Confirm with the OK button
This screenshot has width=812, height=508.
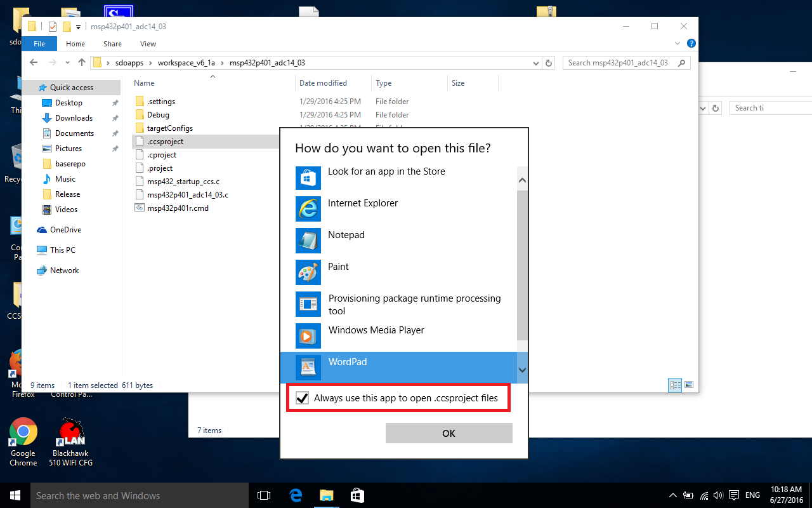(449, 433)
